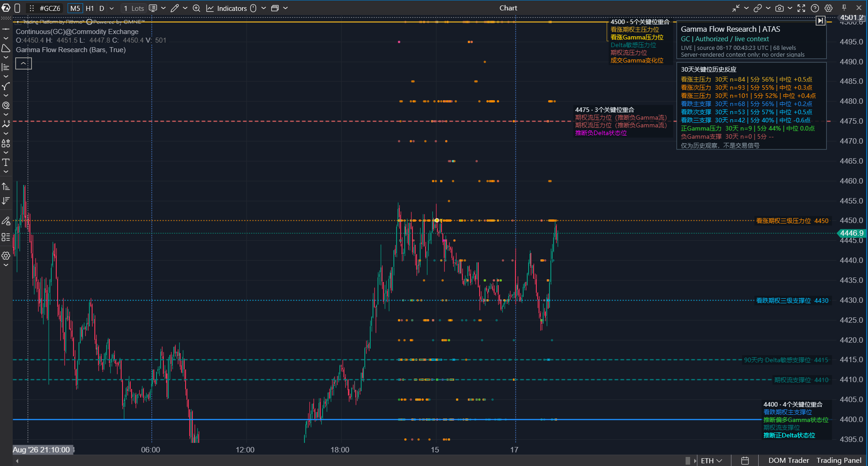This screenshot has height=466, width=868.
Task: Expand the templates dropdown arrow
Action: tap(285, 8)
